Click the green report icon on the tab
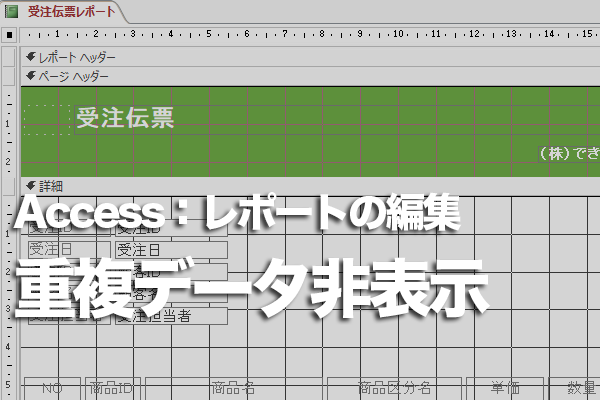Viewport: 600px width, 400px height. (11, 11)
